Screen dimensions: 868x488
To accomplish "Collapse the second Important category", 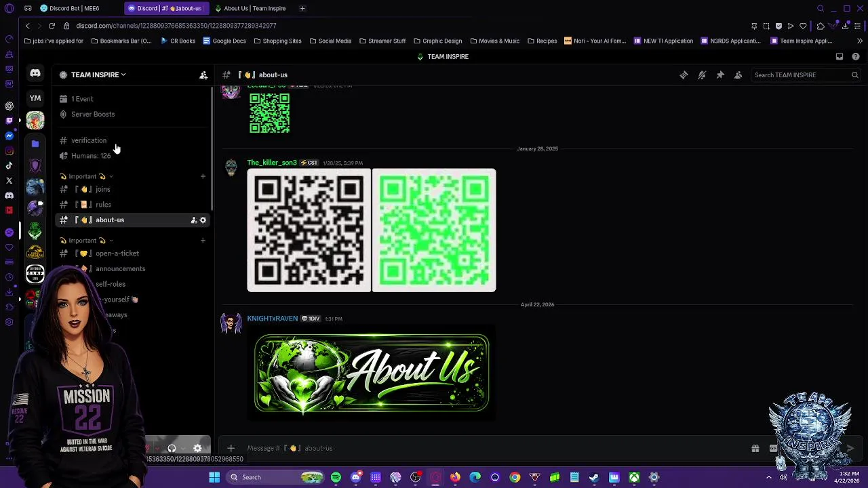I will (87, 241).
